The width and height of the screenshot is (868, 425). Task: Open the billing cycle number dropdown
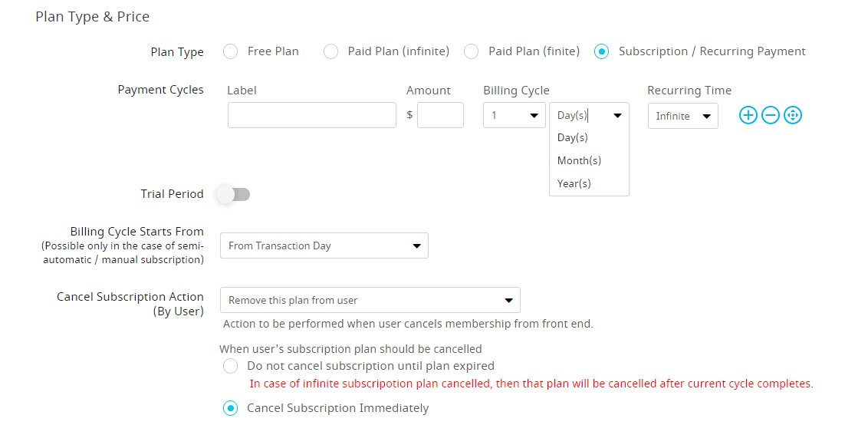515,115
